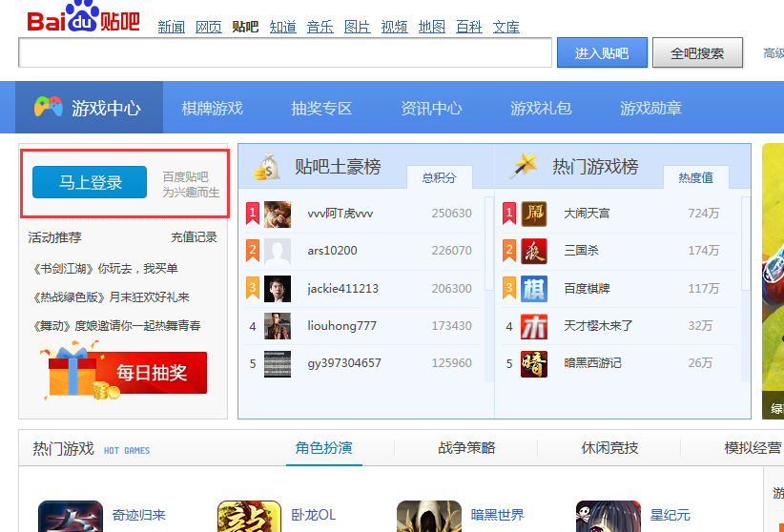Click score 125960 of gy397304657
Image resolution: width=784 pixels, height=532 pixels.
click(x=451, y=363)
